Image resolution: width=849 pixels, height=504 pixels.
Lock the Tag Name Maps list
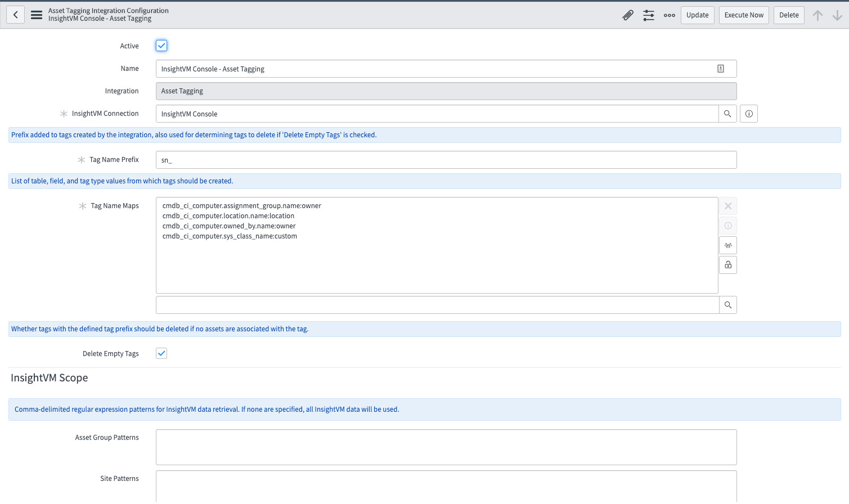click(728, 265)
